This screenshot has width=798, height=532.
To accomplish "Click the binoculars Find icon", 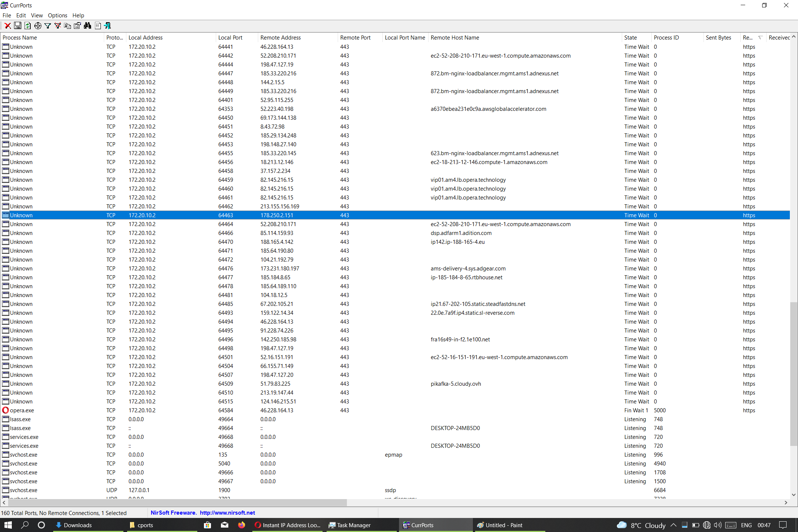I will (88, 25).
